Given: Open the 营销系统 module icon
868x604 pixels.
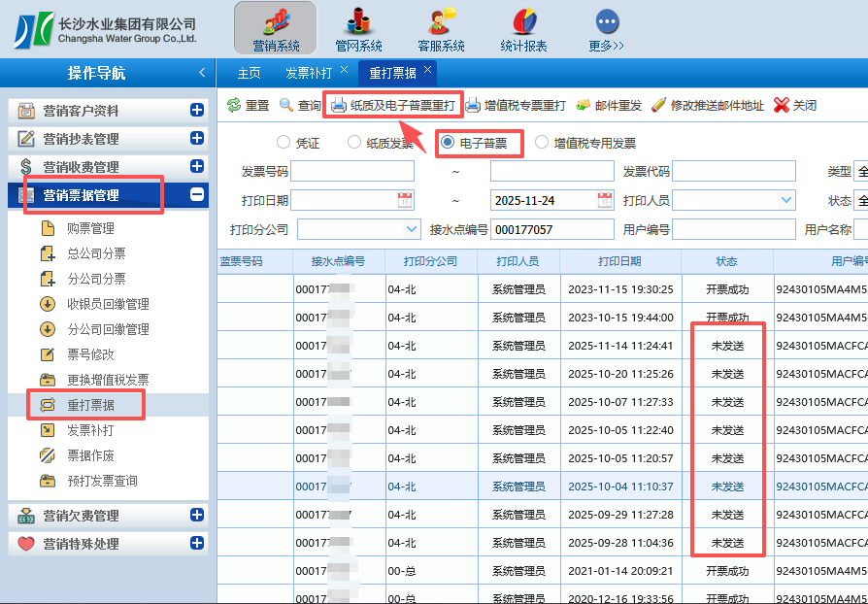Looking at the screenshot, I should (275, 28).
